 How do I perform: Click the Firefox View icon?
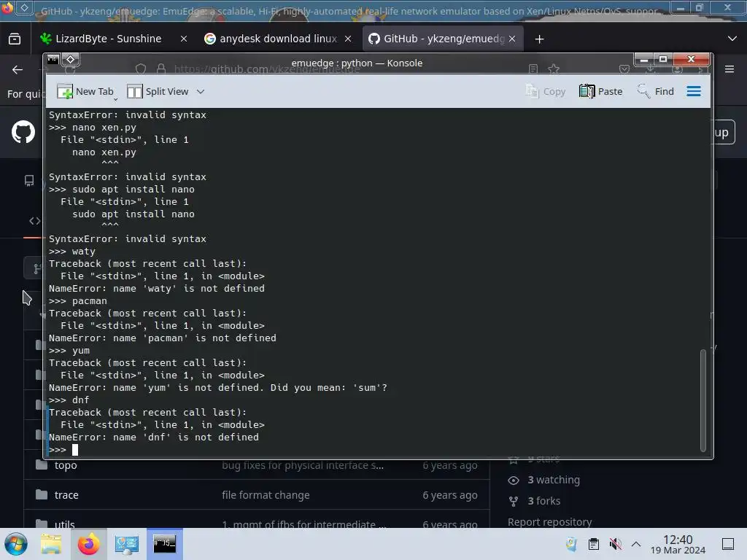pos(15,39)
